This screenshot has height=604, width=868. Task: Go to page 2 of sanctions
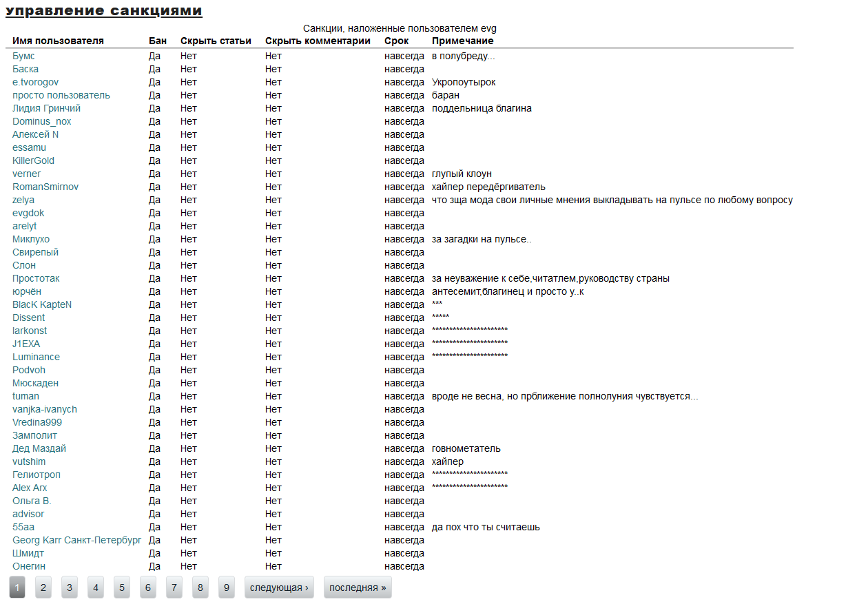(x=43, y=587)
